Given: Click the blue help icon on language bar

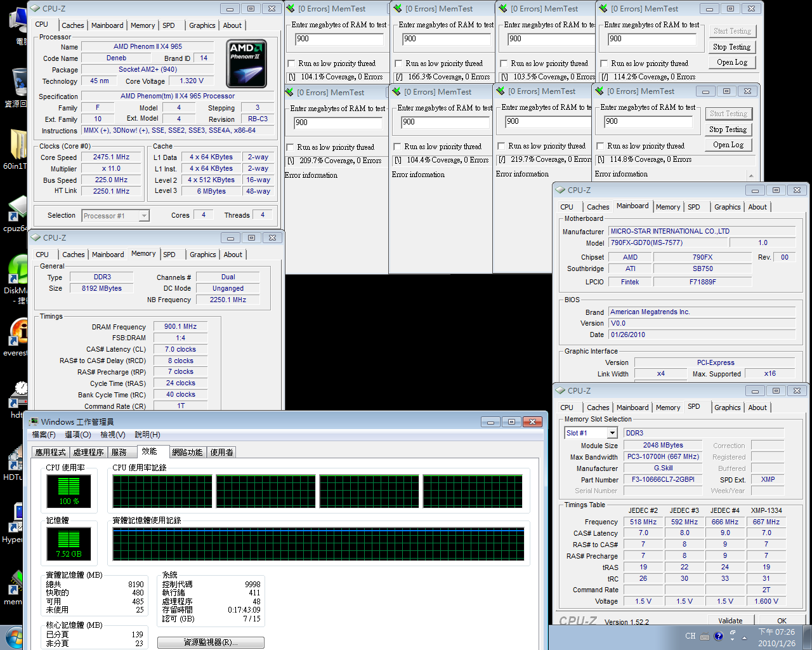Looking at the screenshot, I should pyautogui.click(x=718, y=636).
